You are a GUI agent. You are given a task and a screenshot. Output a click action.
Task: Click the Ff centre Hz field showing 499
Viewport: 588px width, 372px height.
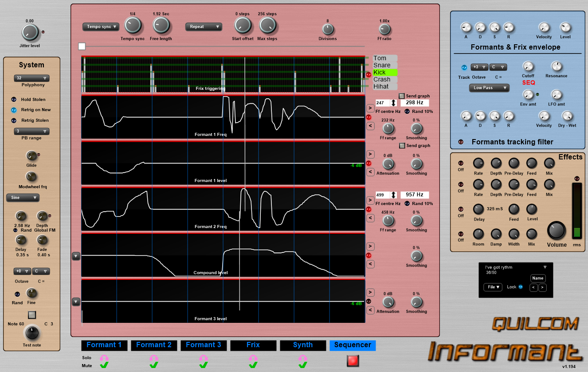(383, 194)
